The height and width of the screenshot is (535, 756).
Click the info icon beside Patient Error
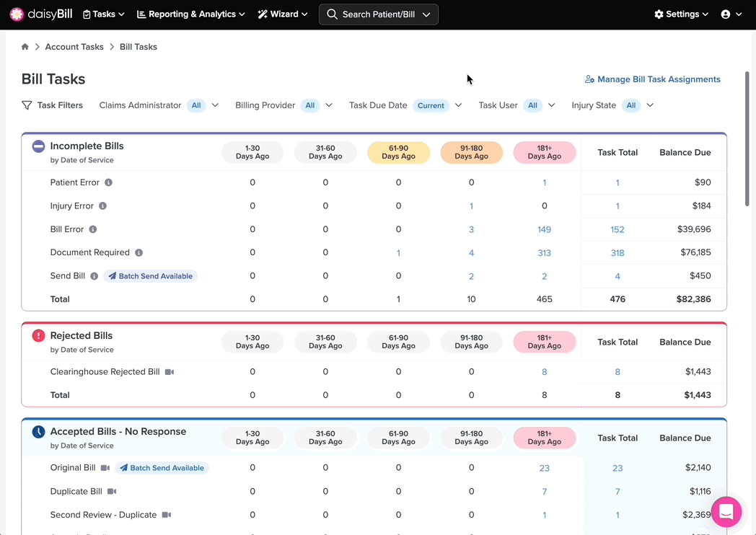click(108, 182)
